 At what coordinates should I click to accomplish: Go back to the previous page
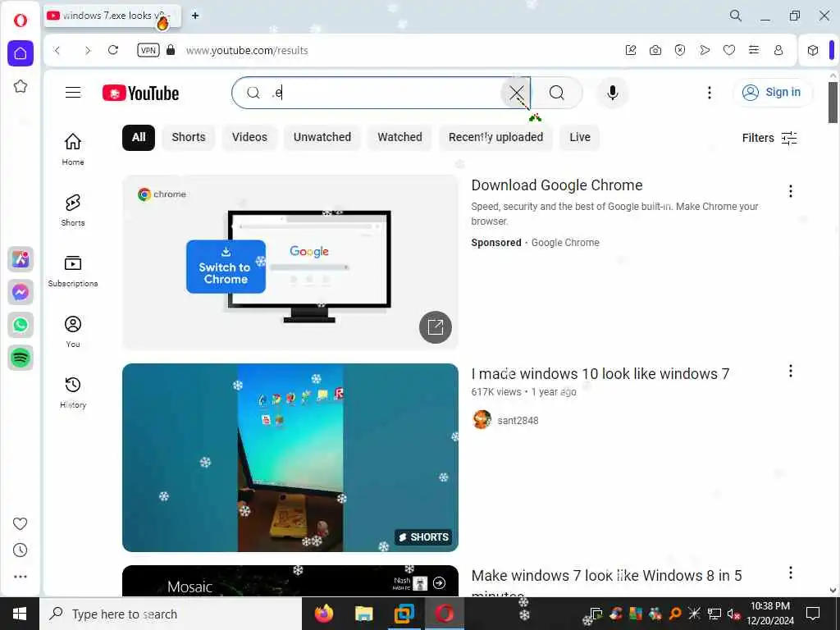(57, 50)
